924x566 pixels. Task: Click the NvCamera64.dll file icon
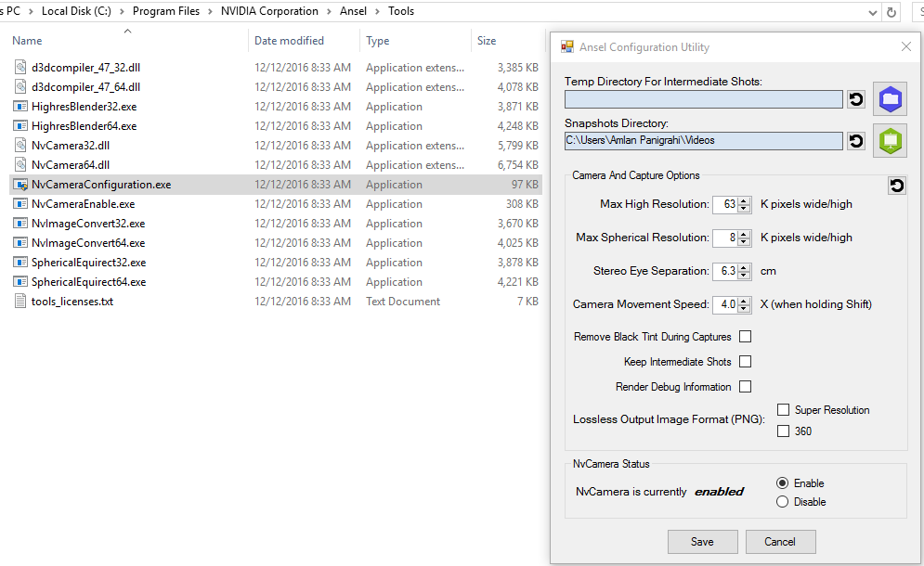pos(20,165)
